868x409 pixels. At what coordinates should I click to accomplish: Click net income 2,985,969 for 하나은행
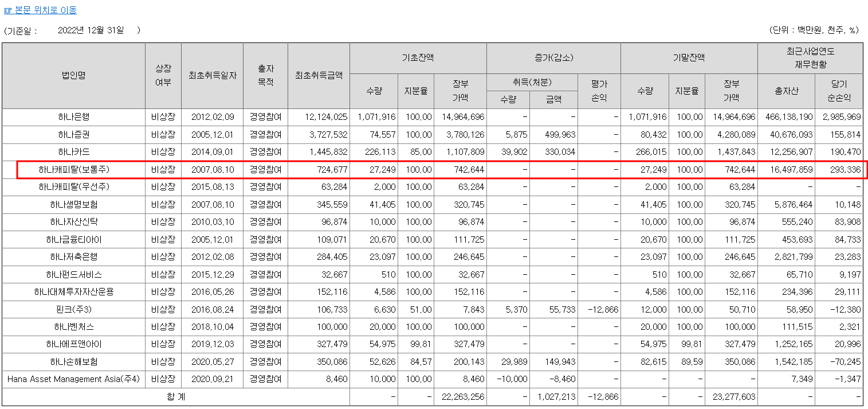842,117
